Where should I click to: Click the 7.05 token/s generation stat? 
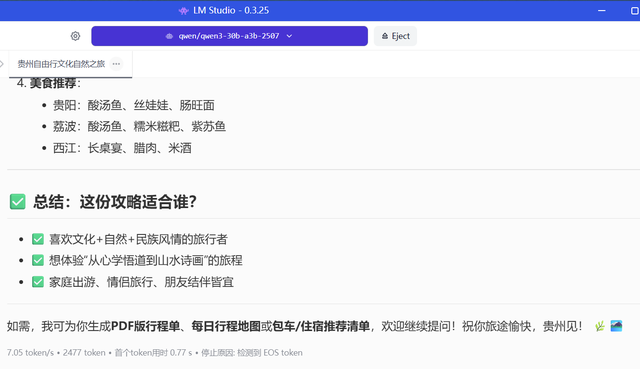(x=30, y=353)
